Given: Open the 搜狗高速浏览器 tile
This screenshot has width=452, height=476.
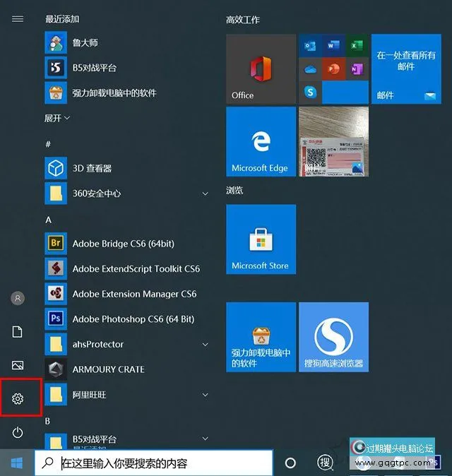Looking at the screenshot, I should coord(333,337).
